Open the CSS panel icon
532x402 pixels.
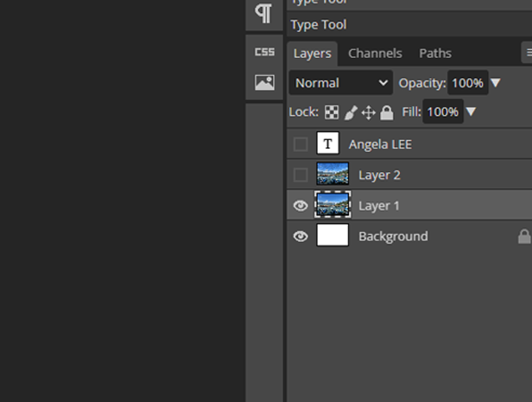coord(264,52)
